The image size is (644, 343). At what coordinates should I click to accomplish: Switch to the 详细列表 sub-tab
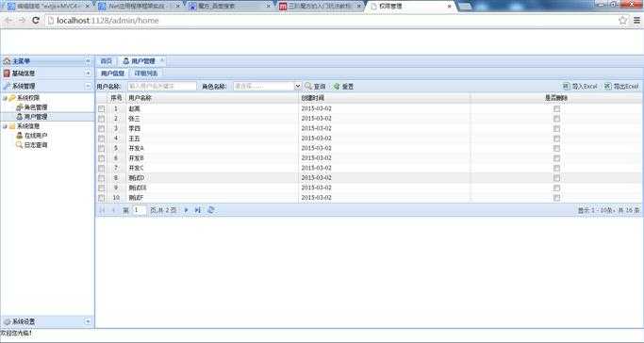click(146, 73)
